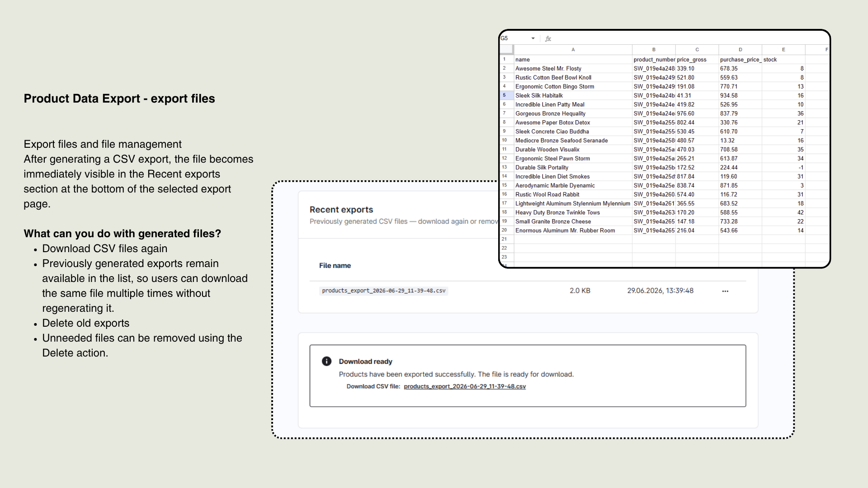Click the fx formula icon
The image size is (868, 488).
click(548, 39)
